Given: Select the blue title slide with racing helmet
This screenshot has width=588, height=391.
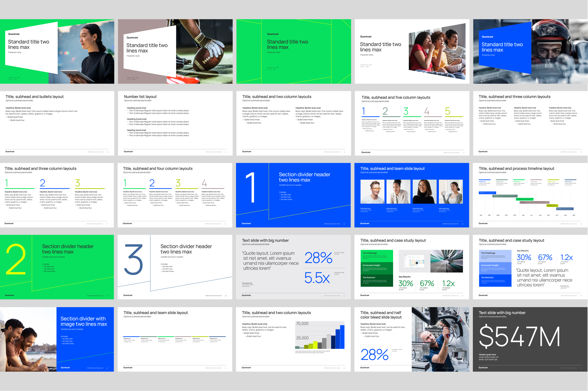Looking at the screenshot, I should click(530, 51).
